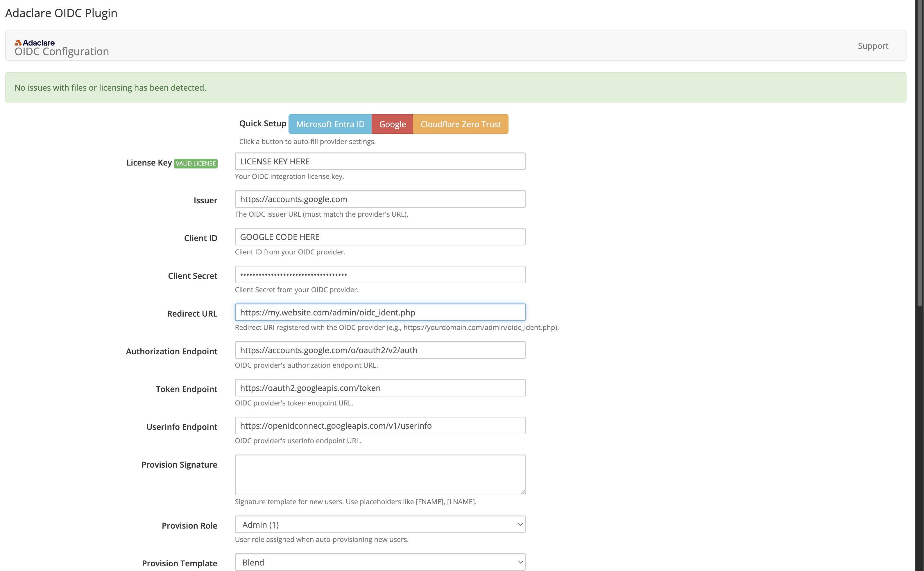Viewport: 924px width, 571px height.
Task: Click the 'Redirect URI registered' help text
Action: (397, 327)
